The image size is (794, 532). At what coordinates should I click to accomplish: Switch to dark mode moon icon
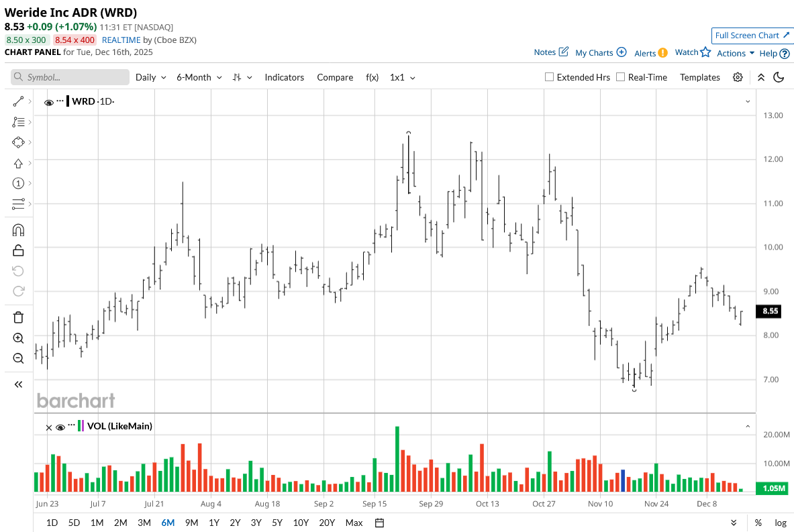pos(779,77)
